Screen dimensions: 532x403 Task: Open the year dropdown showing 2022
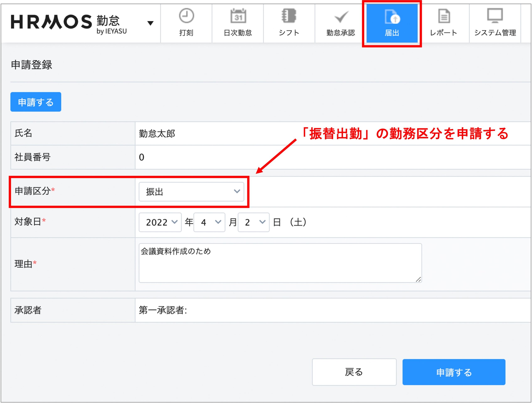[x=160, y=222]
